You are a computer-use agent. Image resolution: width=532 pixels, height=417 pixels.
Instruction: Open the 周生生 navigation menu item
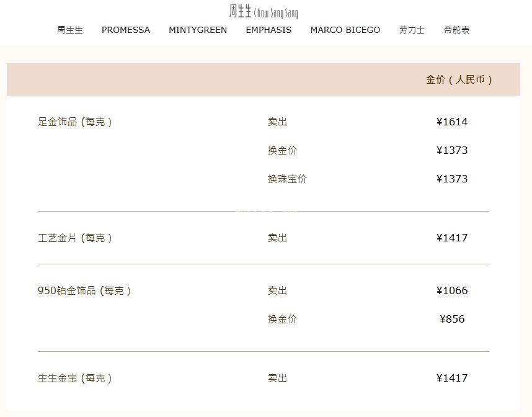click(x=70, y=30)
